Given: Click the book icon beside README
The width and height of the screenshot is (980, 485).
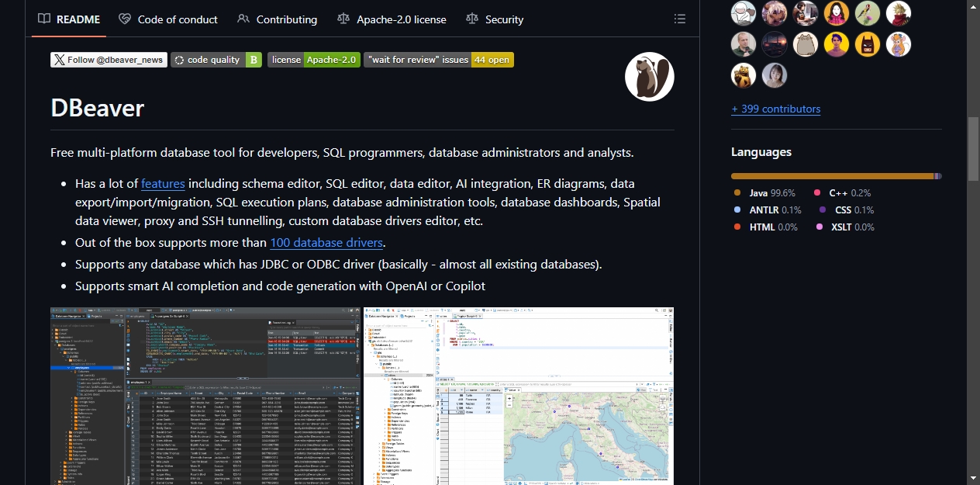Looking at the screenshot, I should coord(44,19).
